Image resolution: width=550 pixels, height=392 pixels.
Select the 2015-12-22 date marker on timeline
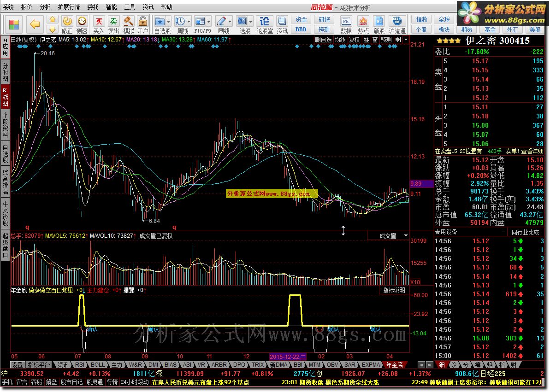pyautogui.click(x=288, y=357)
